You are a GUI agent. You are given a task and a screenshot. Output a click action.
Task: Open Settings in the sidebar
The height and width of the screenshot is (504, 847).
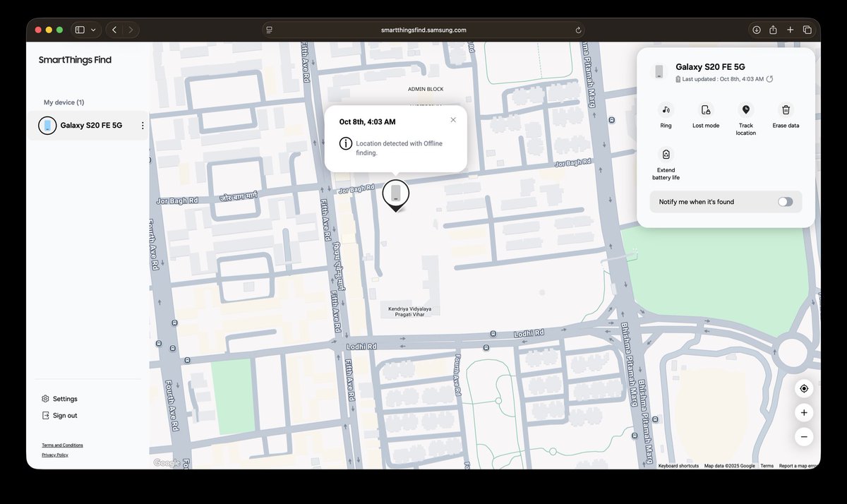tap(59, 399)
